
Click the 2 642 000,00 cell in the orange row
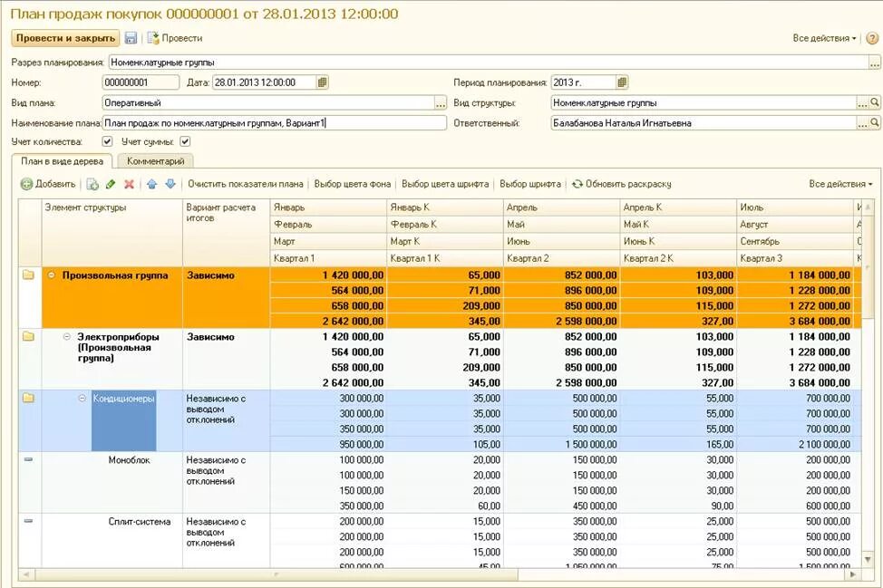[x=328, y=322]
